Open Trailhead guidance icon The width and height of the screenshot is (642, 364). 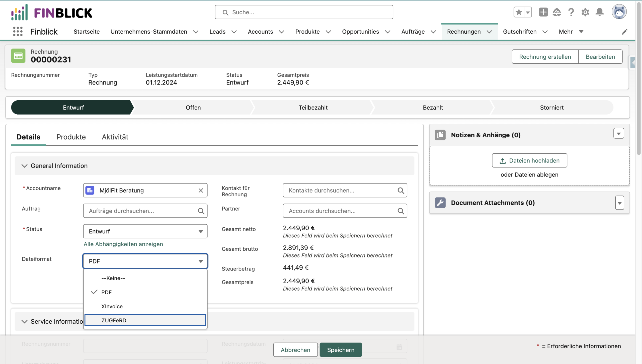coord(557,12)
